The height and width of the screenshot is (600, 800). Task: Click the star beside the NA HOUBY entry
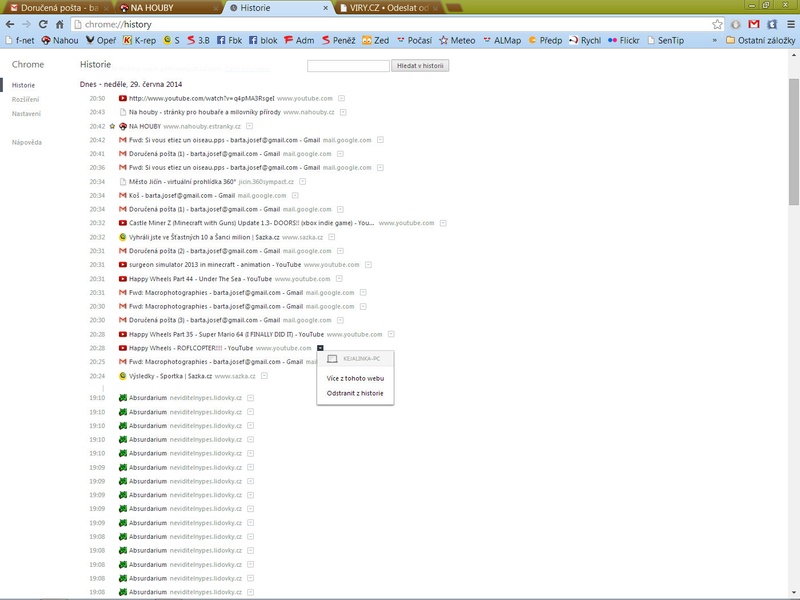(112, 126)
